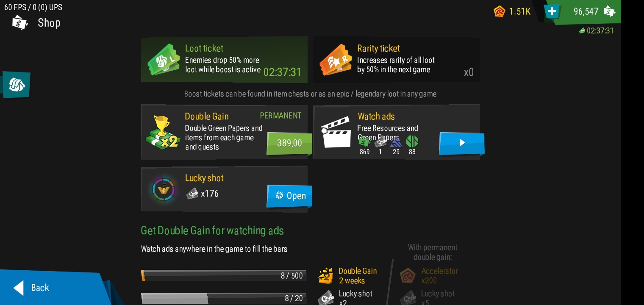Tap the green Loot ticket icon

coord(164,60)
